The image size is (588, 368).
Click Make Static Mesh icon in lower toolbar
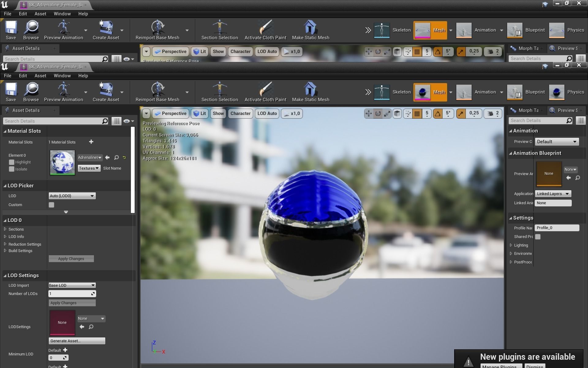coord(310,90)
